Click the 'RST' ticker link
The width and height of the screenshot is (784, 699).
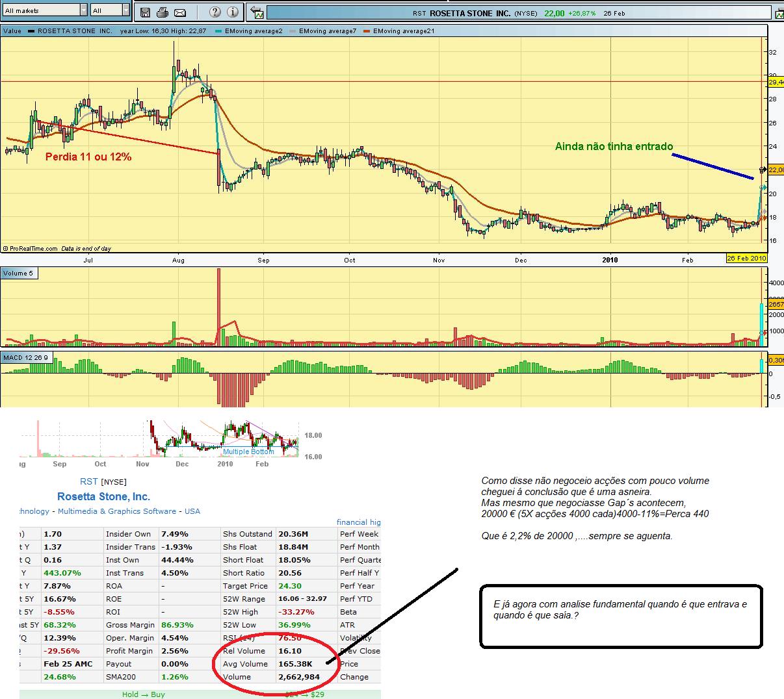88,481
